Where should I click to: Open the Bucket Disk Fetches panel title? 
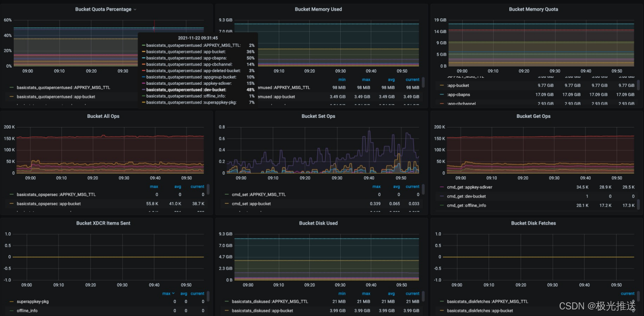(x=533, y=223)
